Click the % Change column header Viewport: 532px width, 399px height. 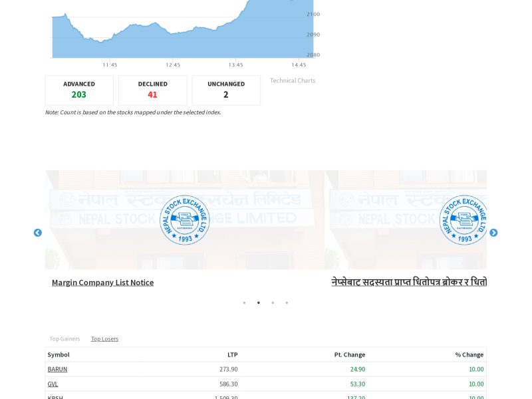[x=469, y=354]
